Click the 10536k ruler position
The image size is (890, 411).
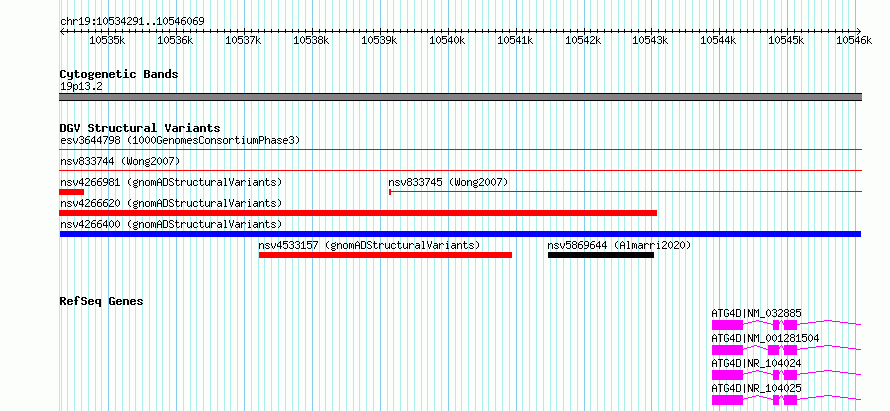175,40
